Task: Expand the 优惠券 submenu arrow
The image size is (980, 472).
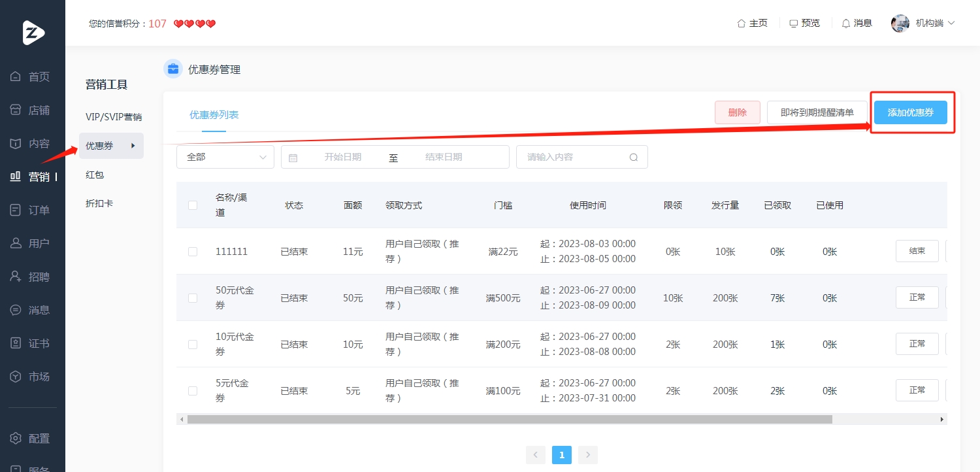Action: pos(133,146)
